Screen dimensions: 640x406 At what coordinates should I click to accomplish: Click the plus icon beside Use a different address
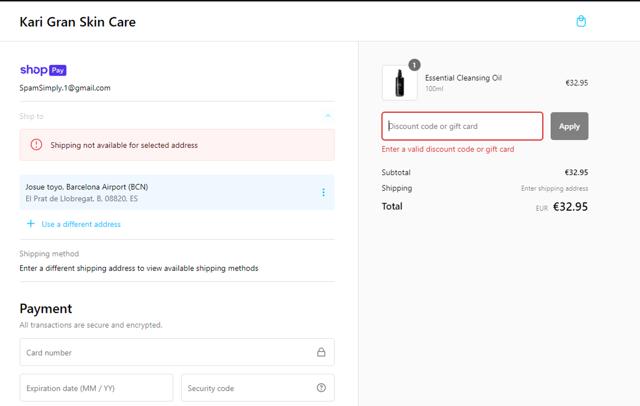point(31,224)
